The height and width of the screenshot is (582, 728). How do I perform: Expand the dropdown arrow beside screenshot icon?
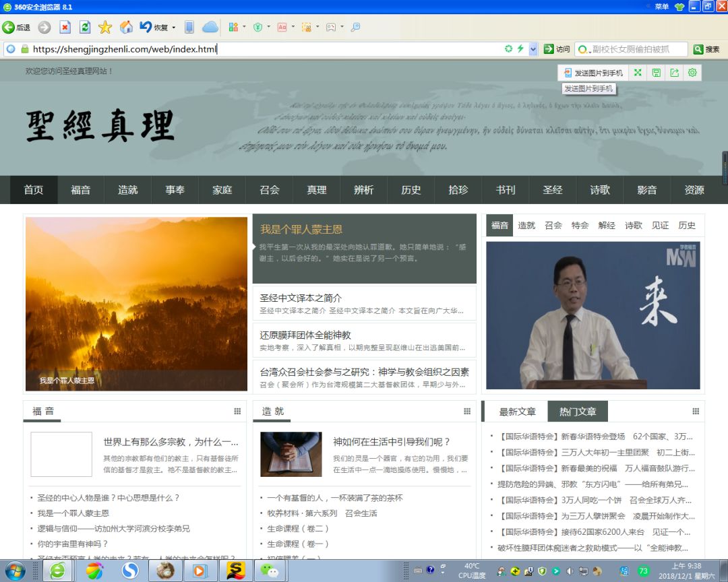pyautogui.click(x=317, y=27)
